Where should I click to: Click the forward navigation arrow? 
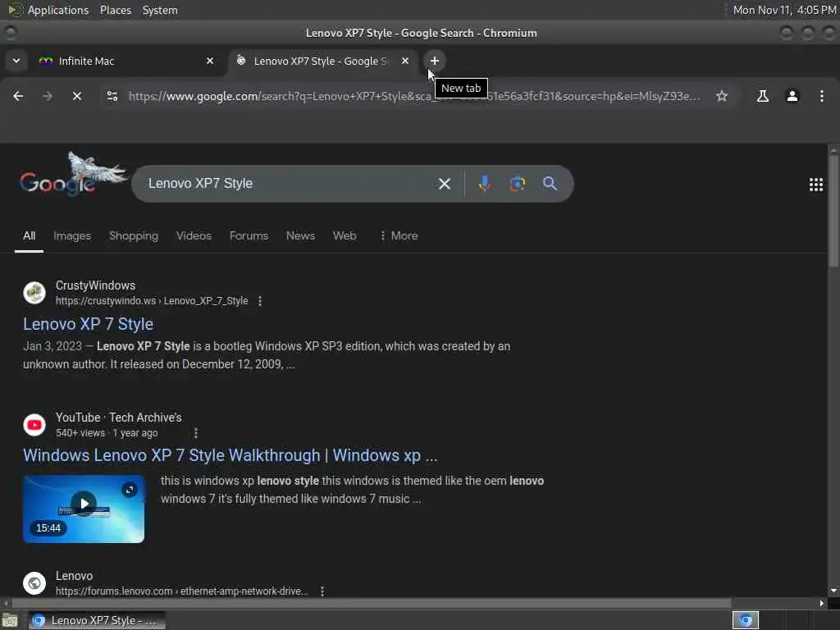(48, 96)
